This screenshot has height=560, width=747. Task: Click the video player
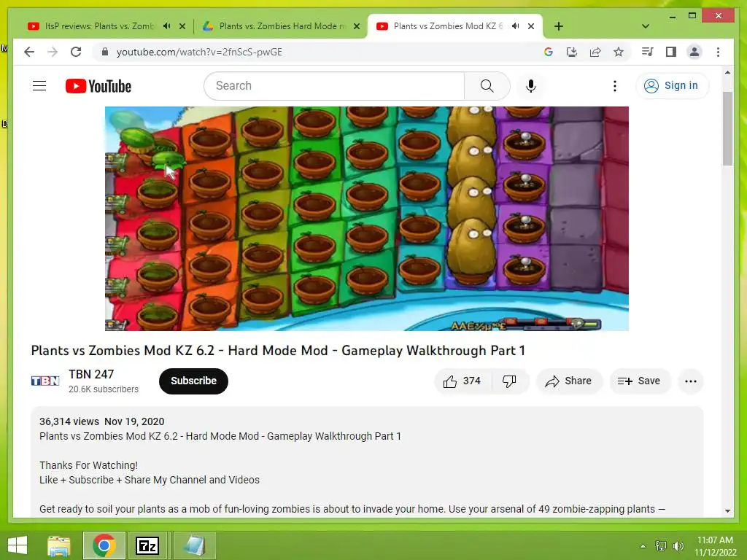(366, 219)
